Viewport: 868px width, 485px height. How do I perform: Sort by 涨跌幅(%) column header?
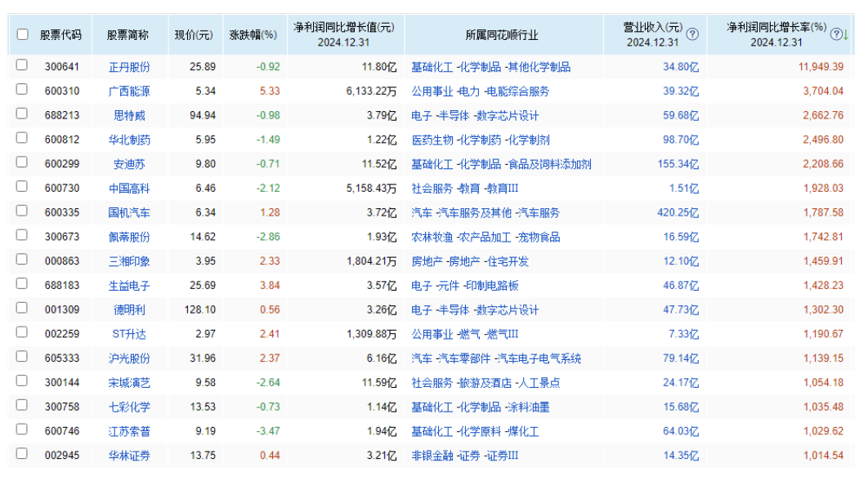pos(253,35)
